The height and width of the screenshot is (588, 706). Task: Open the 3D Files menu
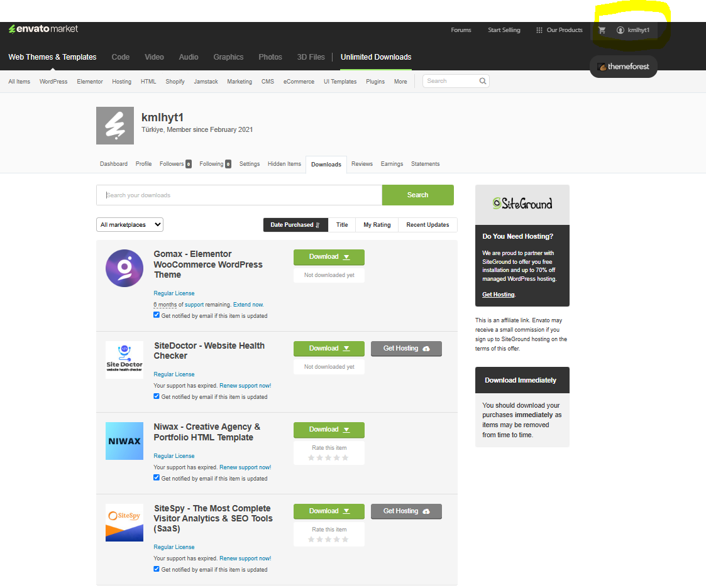tap(311, 57)
